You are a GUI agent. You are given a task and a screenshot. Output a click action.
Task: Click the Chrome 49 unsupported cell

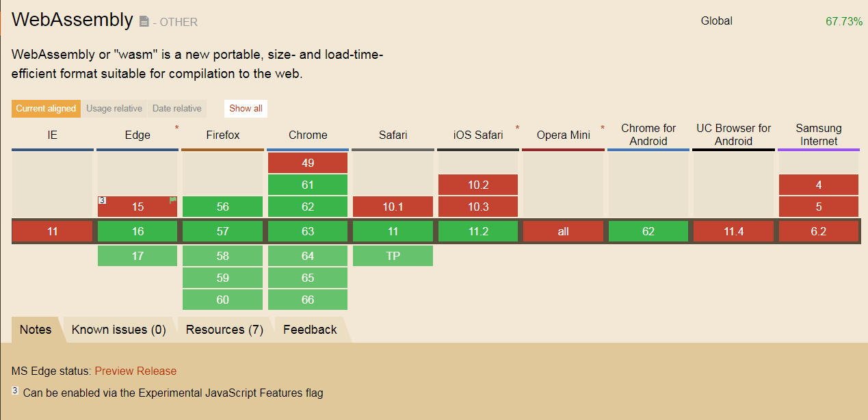pyautogui.click(x=308, y=163)
